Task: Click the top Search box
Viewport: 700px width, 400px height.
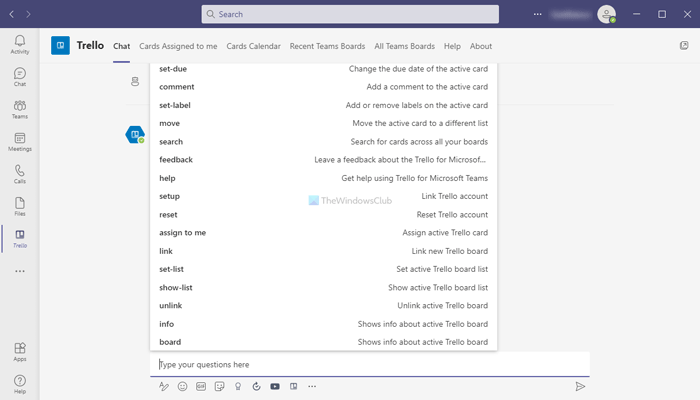Action: pyautogui.click(x=350, y=14)
